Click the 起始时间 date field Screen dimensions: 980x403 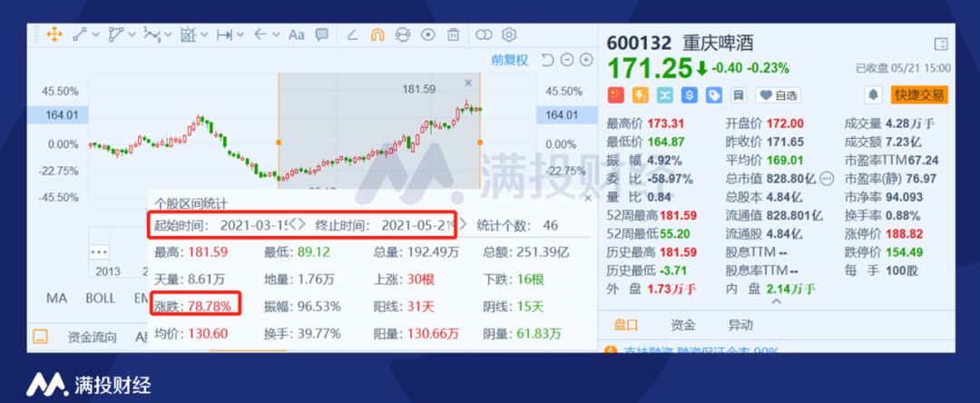[x=254, y=226]
